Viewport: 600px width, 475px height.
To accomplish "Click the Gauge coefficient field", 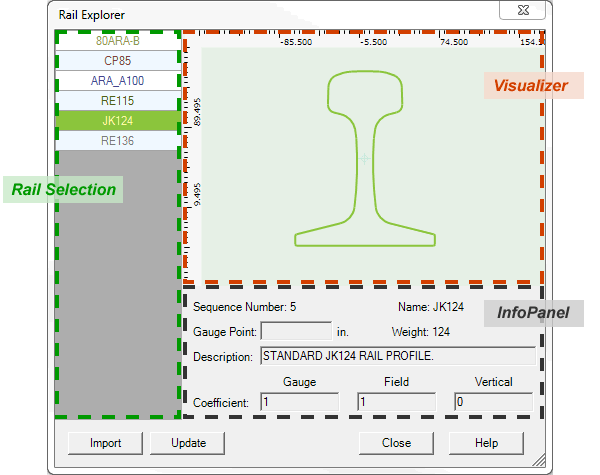I will [299, 402].
